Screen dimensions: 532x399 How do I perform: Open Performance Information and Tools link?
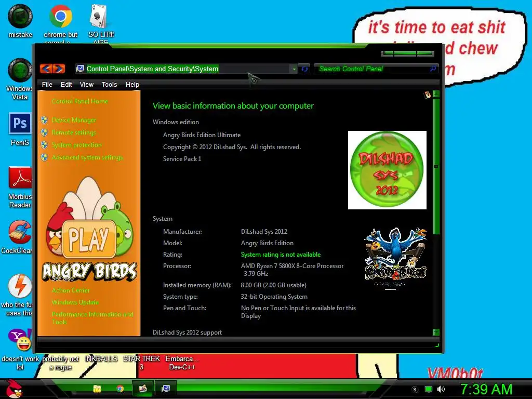point(92,318)
